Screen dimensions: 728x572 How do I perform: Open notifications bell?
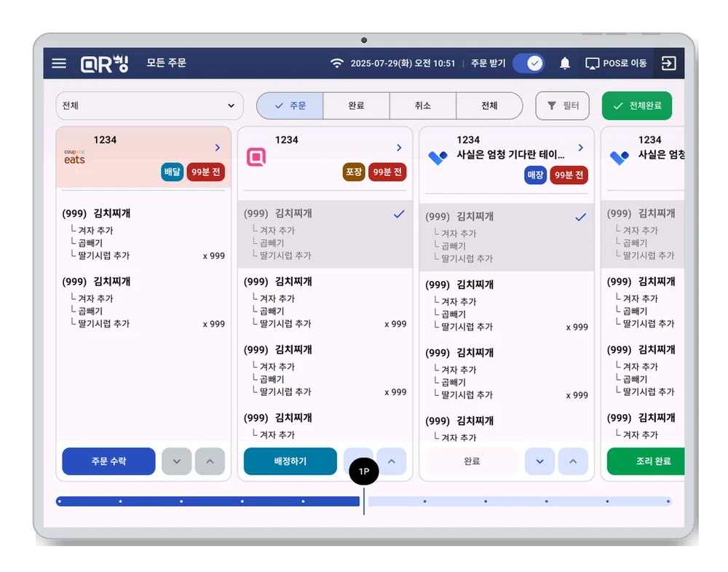tap(565, 63)
